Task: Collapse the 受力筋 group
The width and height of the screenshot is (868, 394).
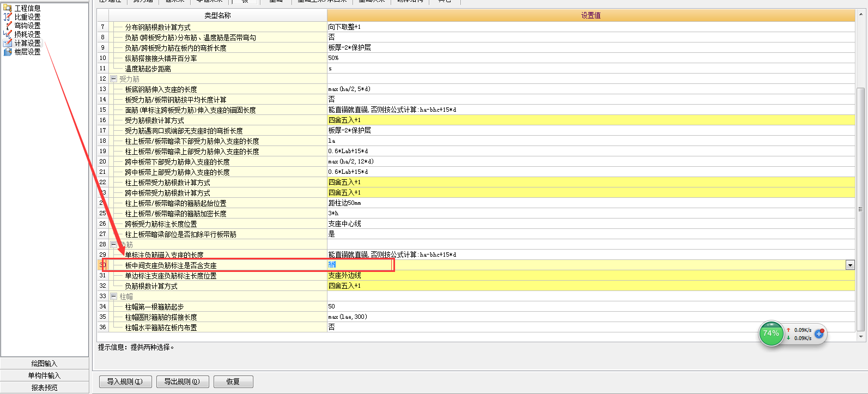Action: pyautogui.click(x=113, y=78)
